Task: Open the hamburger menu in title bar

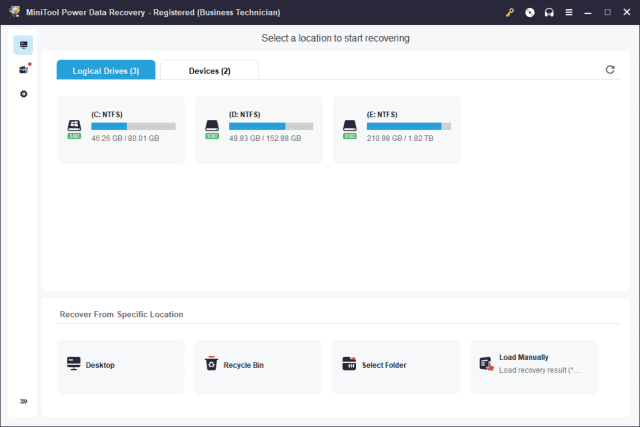Action: click(567, 14)
